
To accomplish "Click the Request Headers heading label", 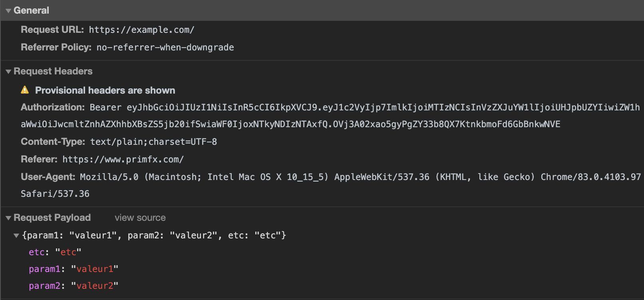I will pos(53,71).
